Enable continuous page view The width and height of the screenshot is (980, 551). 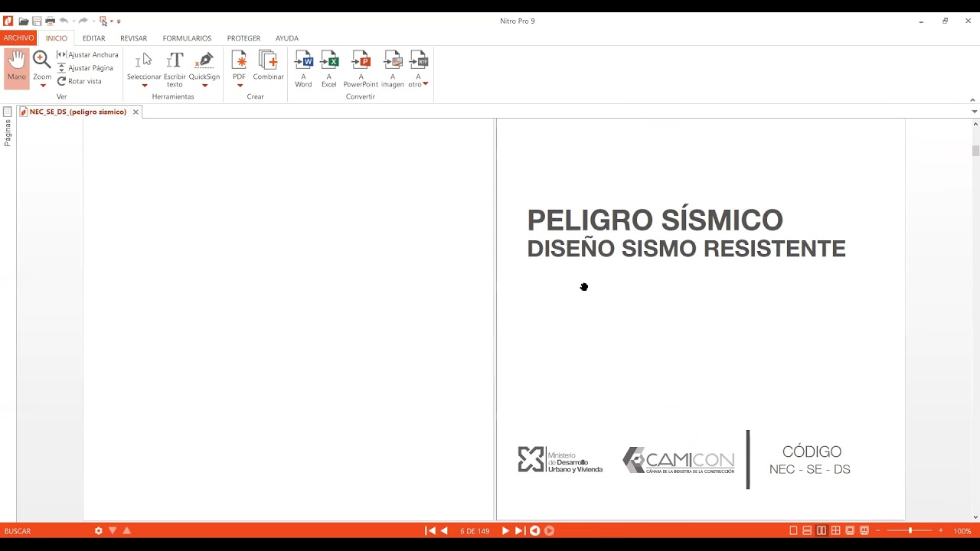(807, 530)
